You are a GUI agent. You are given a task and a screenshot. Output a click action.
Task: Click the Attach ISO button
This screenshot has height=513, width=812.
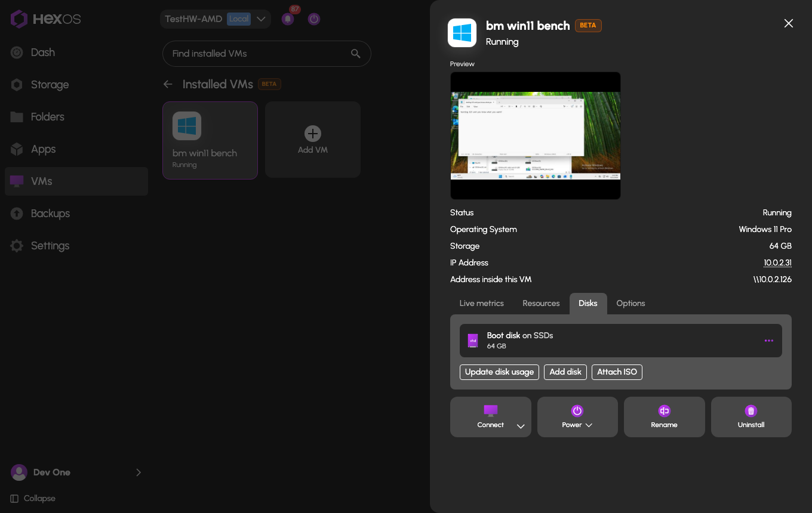[617, 372]
